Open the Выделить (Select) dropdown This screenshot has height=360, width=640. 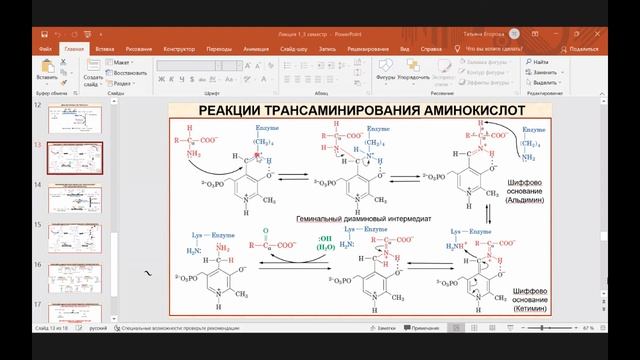[x=543, y=82]
